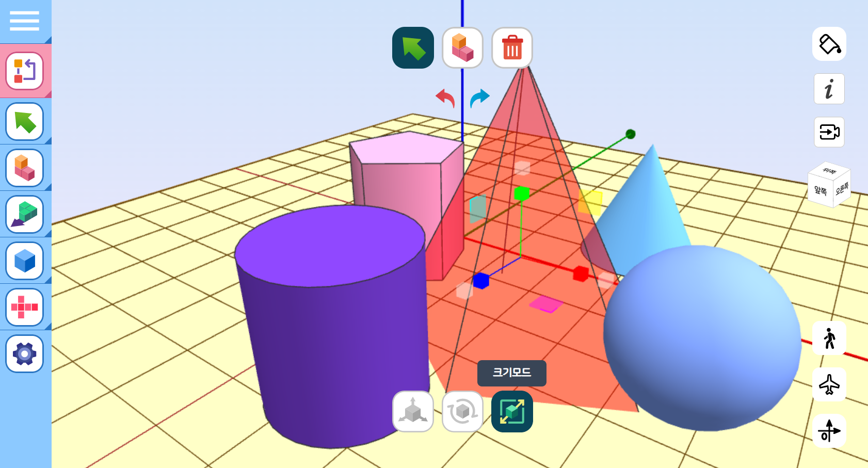
Task: Click the yellow gizmo plane handle
Action: click(x=590, y=202)
